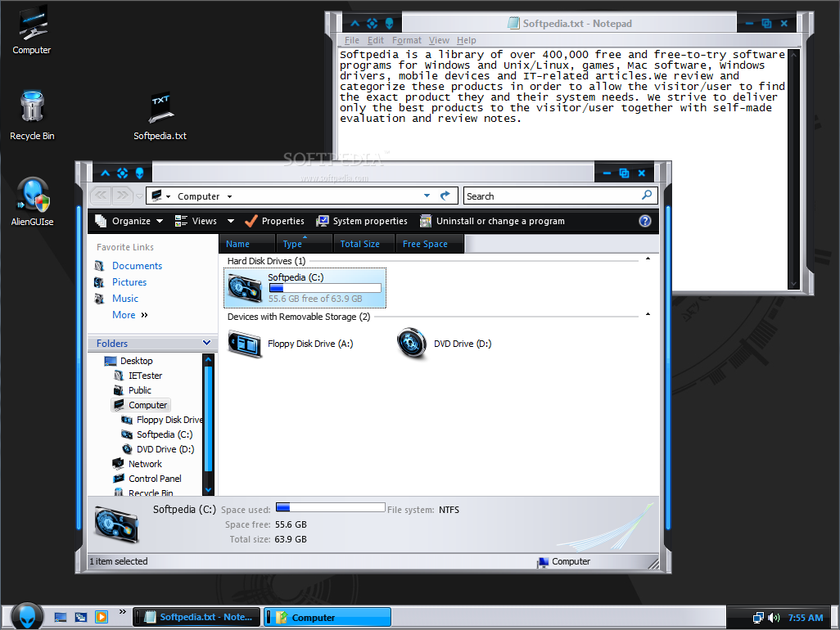
Task: Open Notepad View menu
Action: pos(439,40)
